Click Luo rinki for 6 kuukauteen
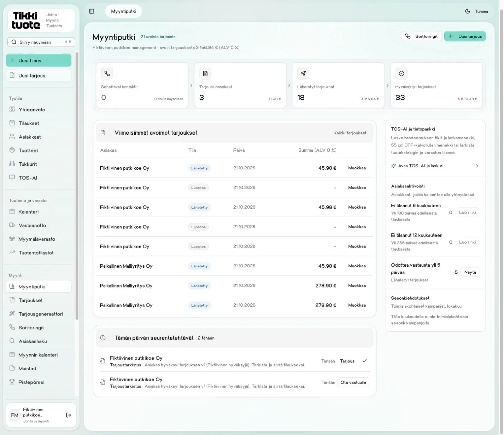Image resolution: width=504 pixels, height=435 pixels. [x=467, y=213]
